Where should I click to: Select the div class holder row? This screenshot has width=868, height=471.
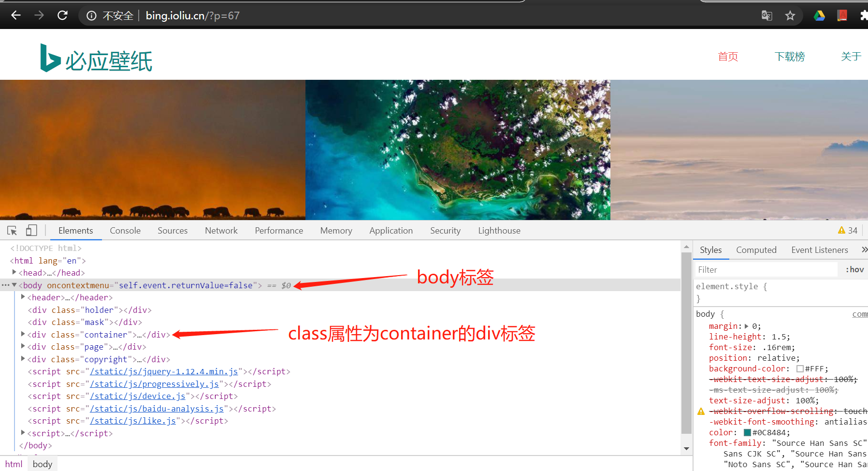(x=89, y=310)
